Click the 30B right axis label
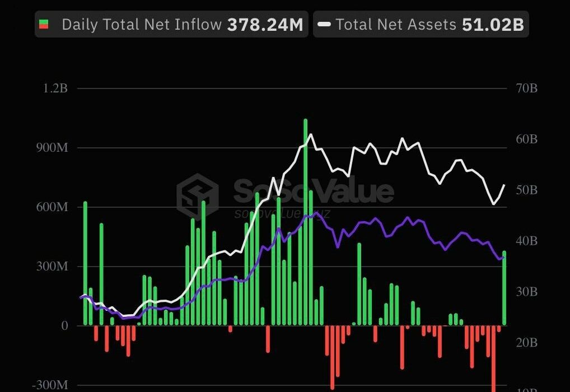 [x=526, y=292]
